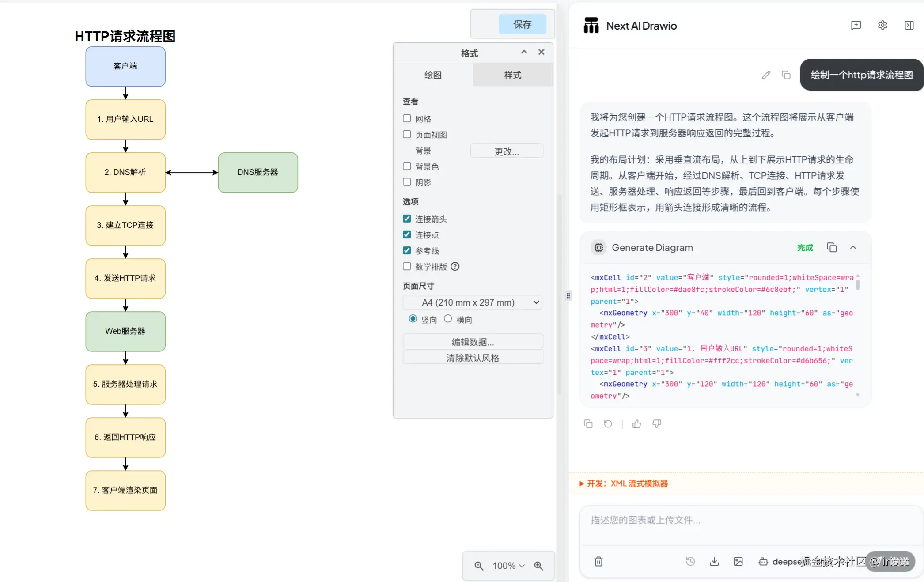The image size is (924, 582).
Task: Click the upload image icon
Action: 738,561
